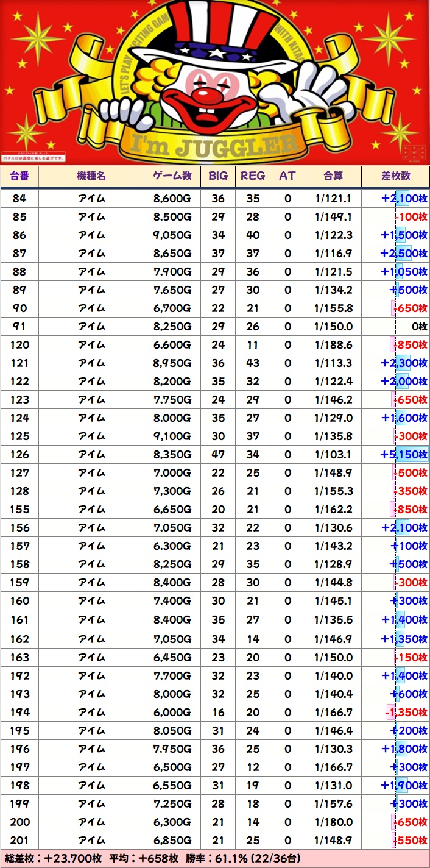Screen dimensions: 430x868
Task: Click the -100枚 difference value in row 85
Action: tap(411, 217)
